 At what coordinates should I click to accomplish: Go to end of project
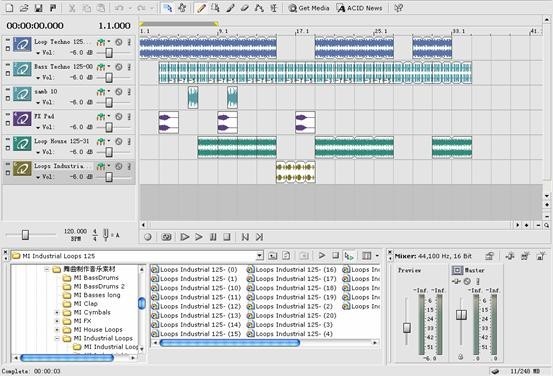click(259, 237)
